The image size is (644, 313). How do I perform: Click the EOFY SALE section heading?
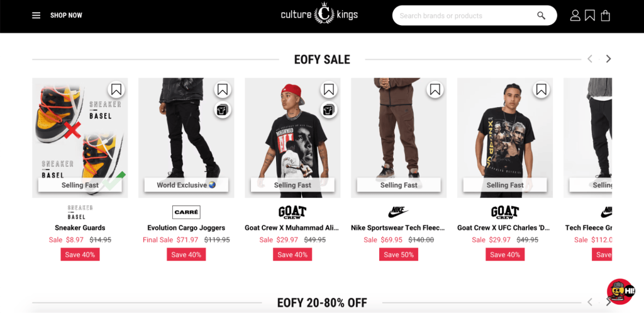click(x=322, y=60)
